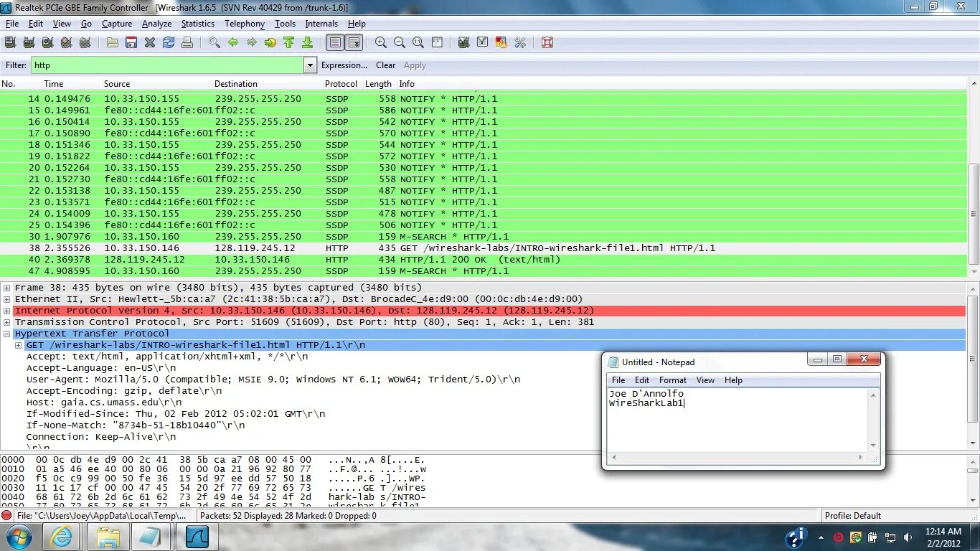Screen dimensions: 980x551
Task: Edit coloring rules
Action: 501,42
